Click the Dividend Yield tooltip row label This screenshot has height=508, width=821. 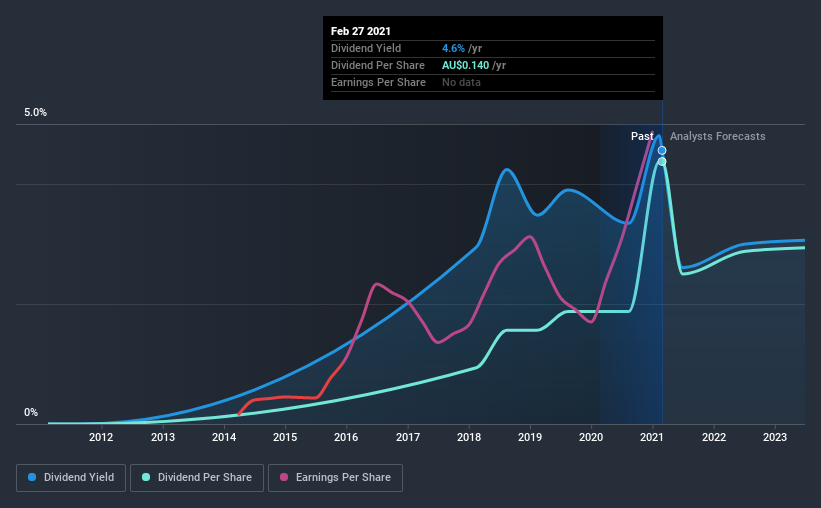pyautogui.click(x=366, y=48)
